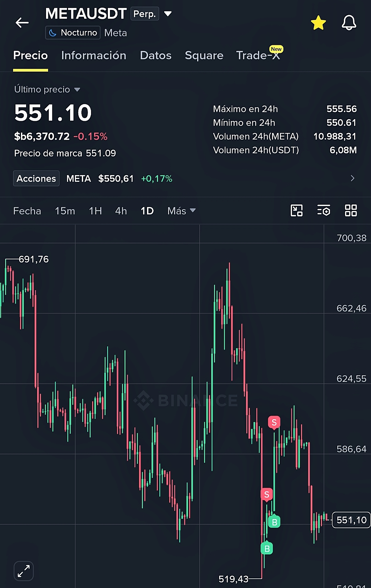Tap the Nocturno session badge
The width and height of the screenshot is (371, 588).
pos(73,33)
